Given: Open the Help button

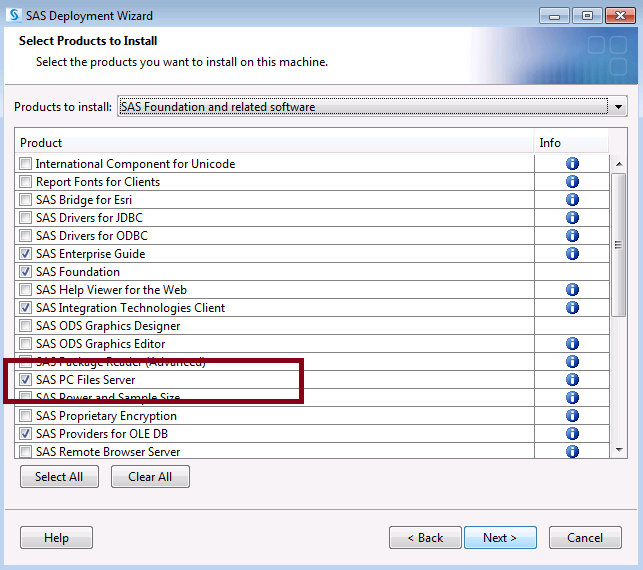Looking at the screenshot, I should (x=56, y=538).
